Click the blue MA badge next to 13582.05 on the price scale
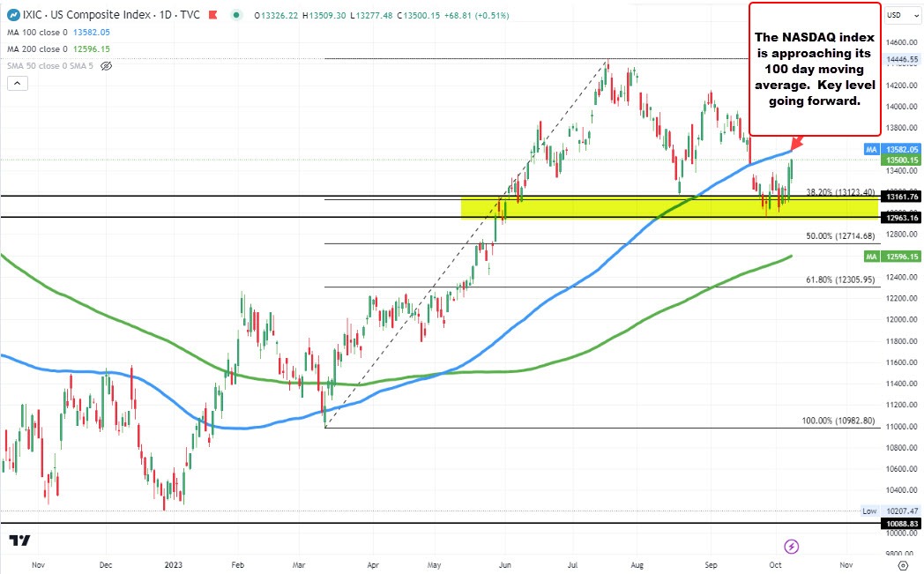924x574 pixels. coord(871,149)
